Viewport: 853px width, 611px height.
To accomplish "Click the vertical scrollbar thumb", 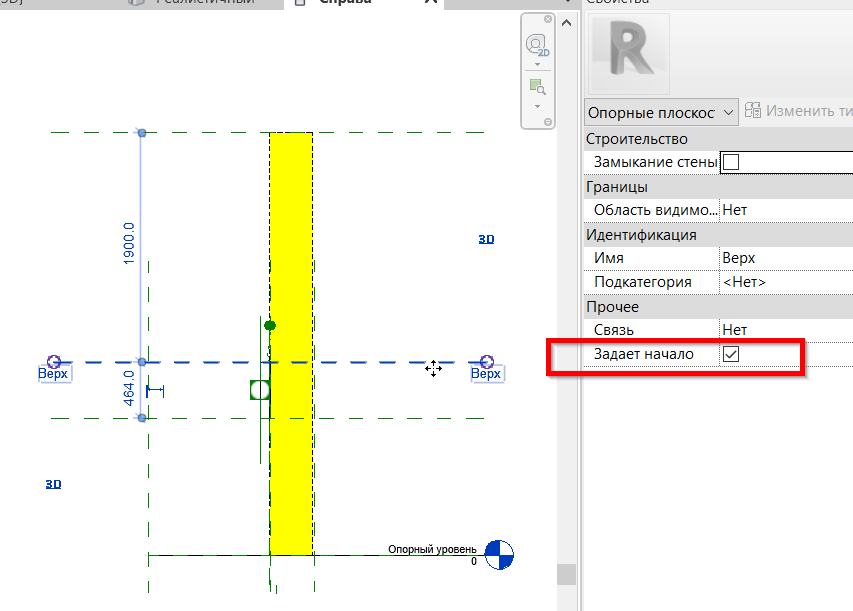I will (x=566, y=574).
